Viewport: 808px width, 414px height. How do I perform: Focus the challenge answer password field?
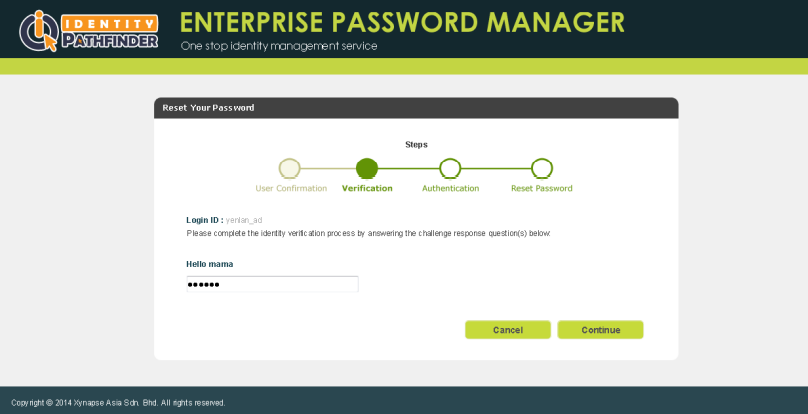click(x=272, y=285)
